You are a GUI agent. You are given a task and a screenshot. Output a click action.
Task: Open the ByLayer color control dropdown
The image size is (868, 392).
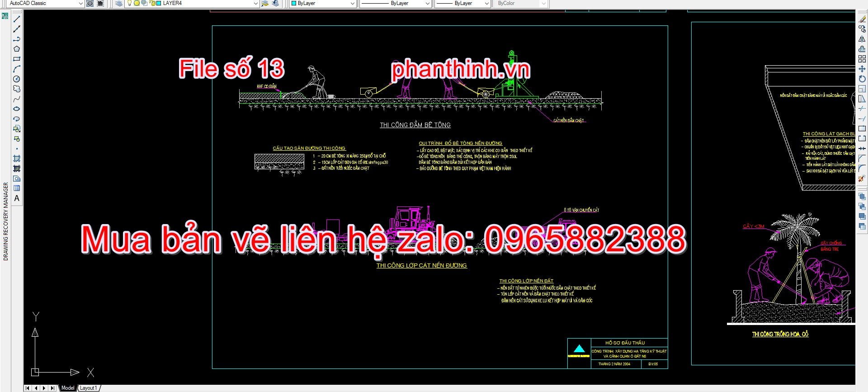[x=353, y=3]
